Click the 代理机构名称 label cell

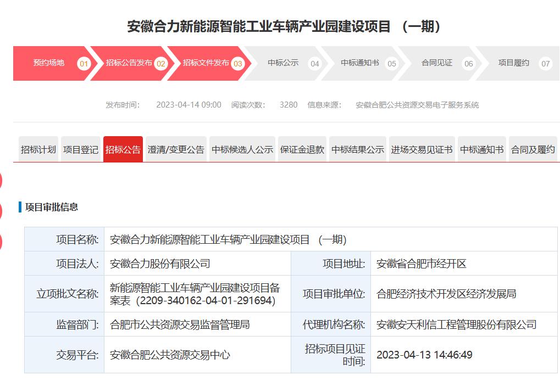(x=331, y=324)
